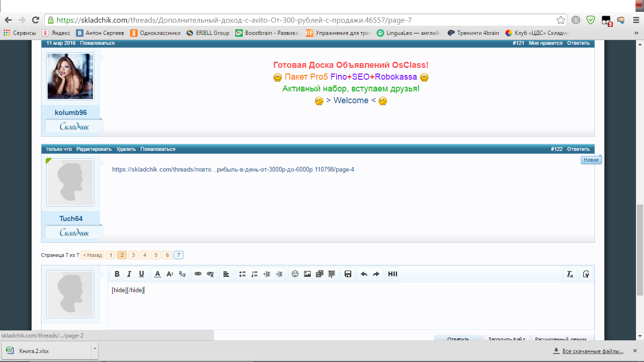644x362 pixels.
Task: Open the ERIELL Group bookmark
Action: point(208,33)
